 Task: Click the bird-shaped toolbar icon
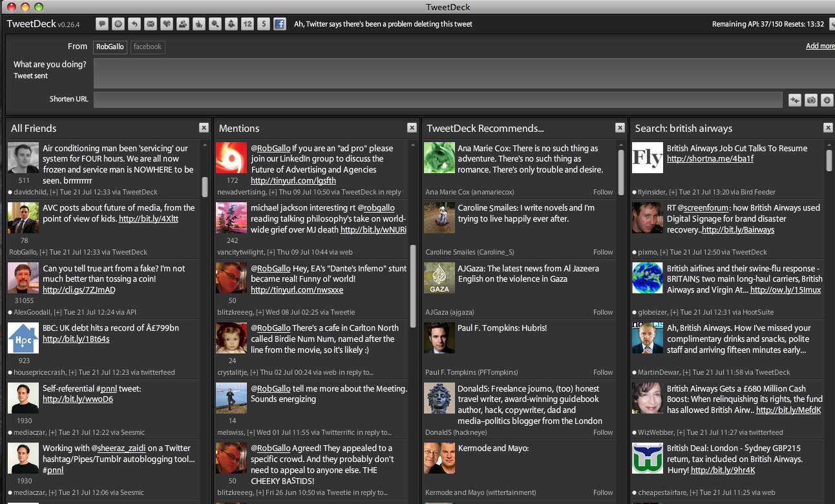coord(231,24)
